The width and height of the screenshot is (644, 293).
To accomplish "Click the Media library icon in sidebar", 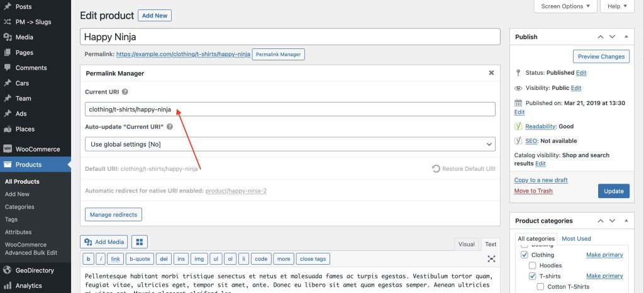I will click(x=8, y=37).
